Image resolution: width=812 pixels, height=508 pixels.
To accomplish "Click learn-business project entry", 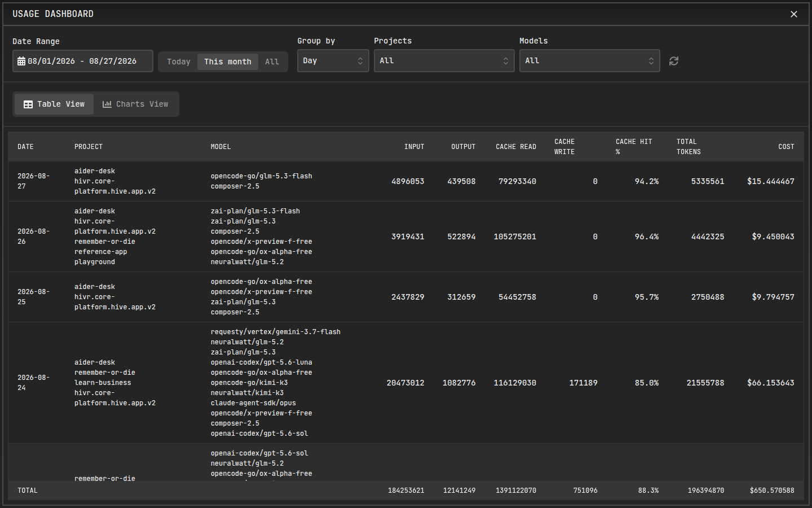I will coord(103,383).
